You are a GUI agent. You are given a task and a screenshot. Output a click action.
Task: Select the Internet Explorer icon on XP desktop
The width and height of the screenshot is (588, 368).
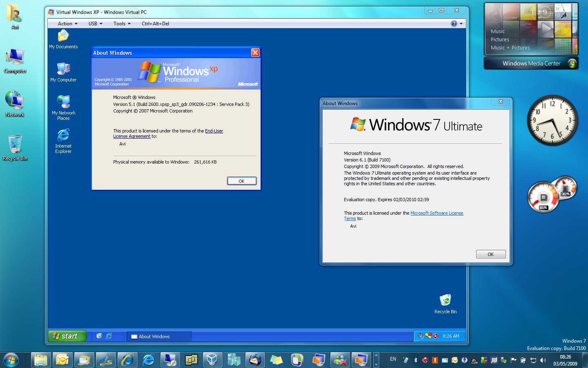pyautogui.click(x=63, y=141)
